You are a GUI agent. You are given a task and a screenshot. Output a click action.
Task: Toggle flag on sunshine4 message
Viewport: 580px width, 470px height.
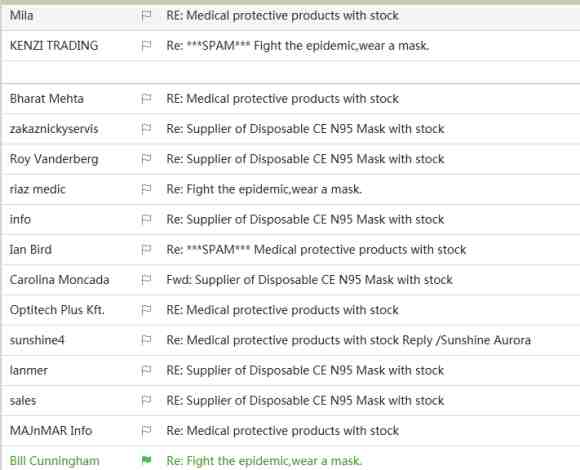coord(146,340)
